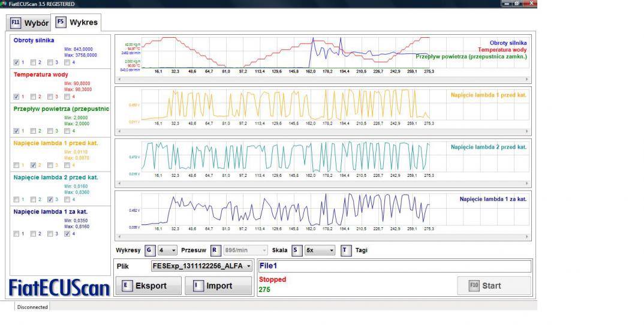This screenshot has width=644, height=325.
Task: Switch to the Wybór tab
Action: pyautogui.click(x=29, y=24)
